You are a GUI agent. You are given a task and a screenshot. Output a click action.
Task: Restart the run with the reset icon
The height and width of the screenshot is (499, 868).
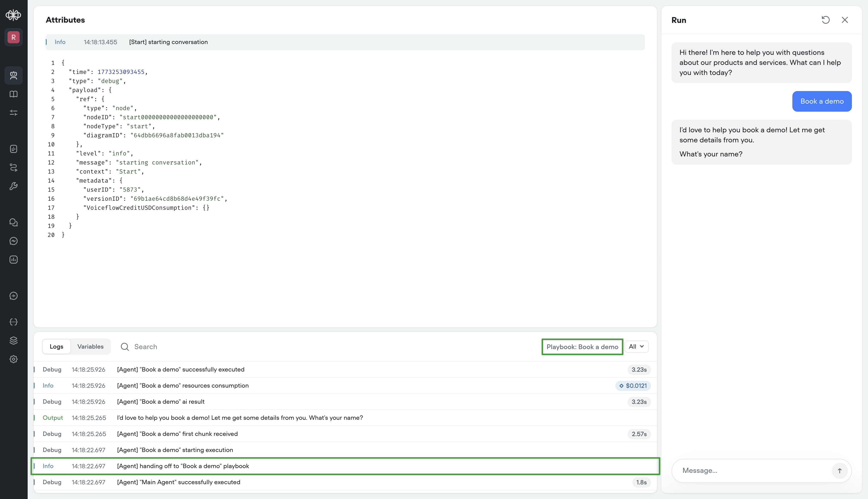coord(826,20)
